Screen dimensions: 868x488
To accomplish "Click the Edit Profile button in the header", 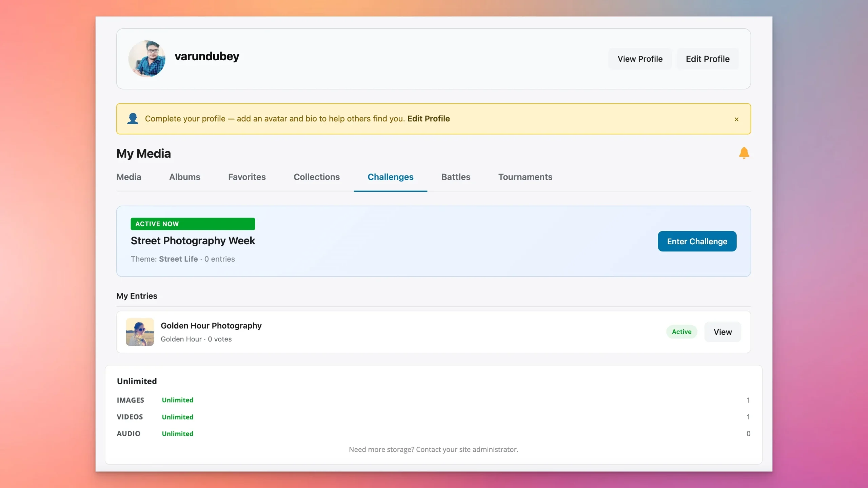I will [707, 59].
